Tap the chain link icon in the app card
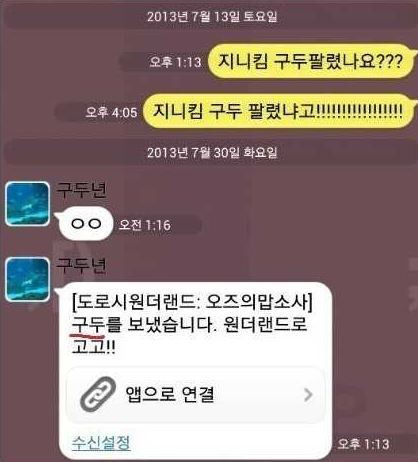Viewport: 418px width, 462px height. point(98,394)
